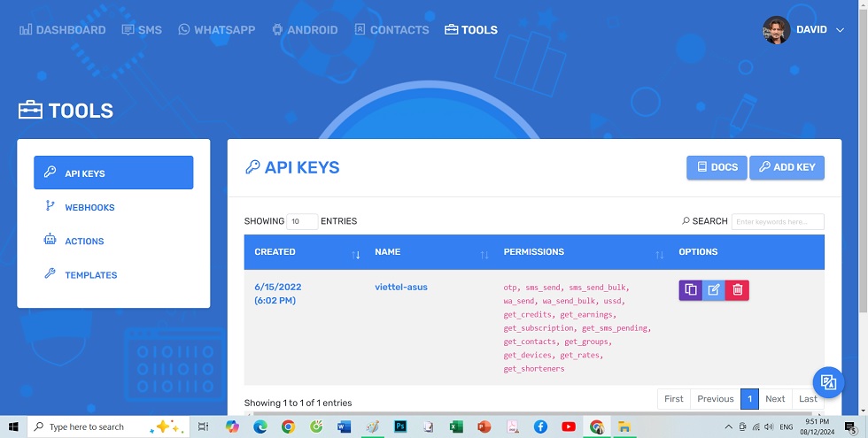Edit the viettel-asus API key
The width and height of the screenshot is (868, 438).
(x=714, y=290)
